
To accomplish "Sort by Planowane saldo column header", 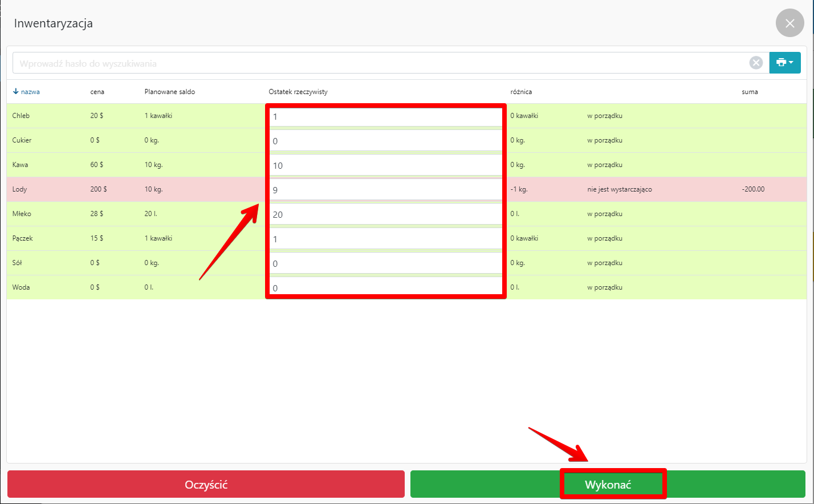I will 169,92.
